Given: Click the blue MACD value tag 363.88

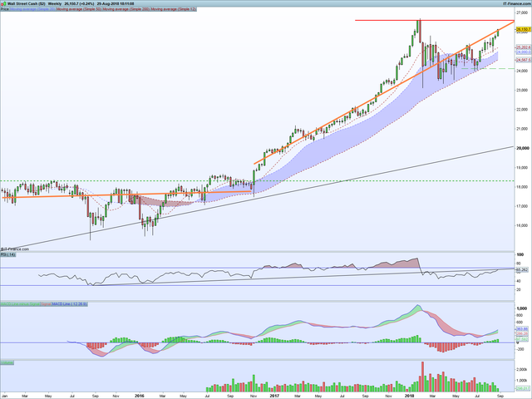Looking at the screenshot, I should [x=523, y=329].
